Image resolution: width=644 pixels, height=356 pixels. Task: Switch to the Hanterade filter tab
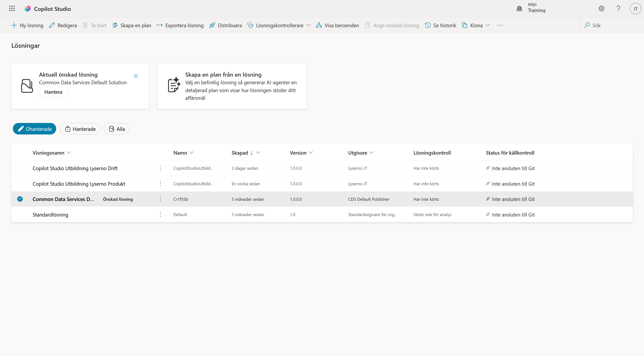click(80, 129)
